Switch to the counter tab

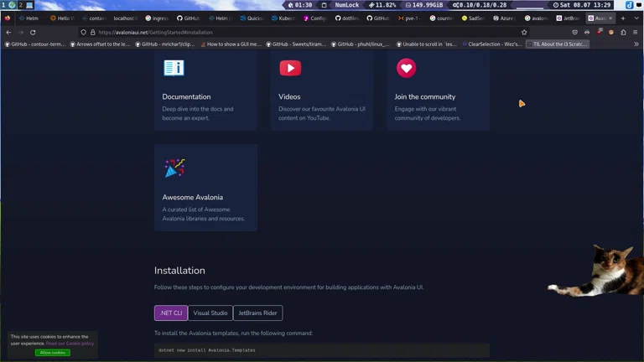(442, 18)
